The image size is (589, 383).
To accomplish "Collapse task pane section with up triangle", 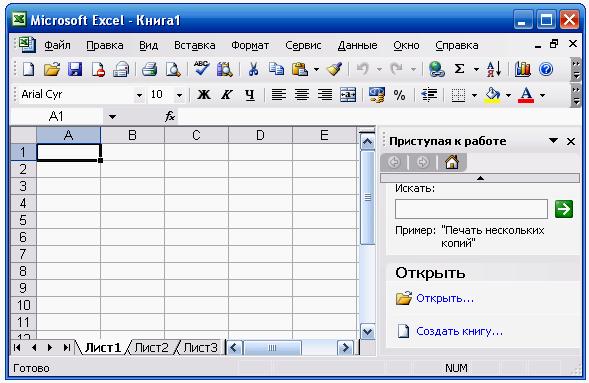I will pyautogui.click(x=480, y=178).
